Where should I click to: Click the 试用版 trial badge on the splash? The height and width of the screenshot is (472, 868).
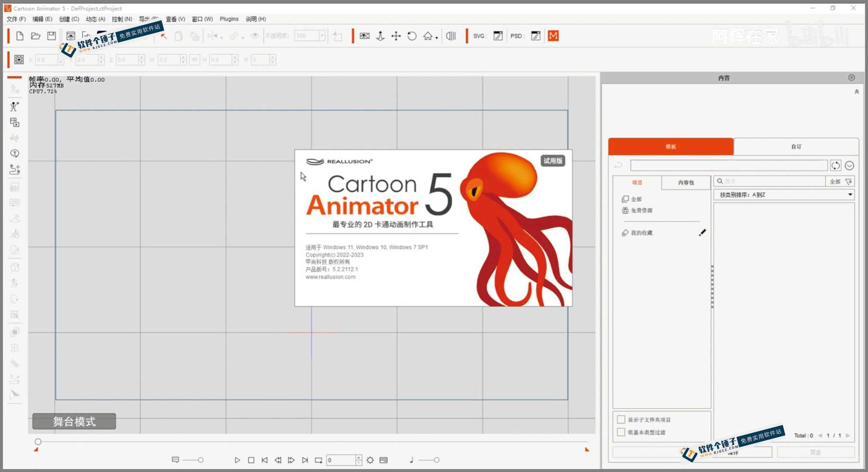pos(553,161)
